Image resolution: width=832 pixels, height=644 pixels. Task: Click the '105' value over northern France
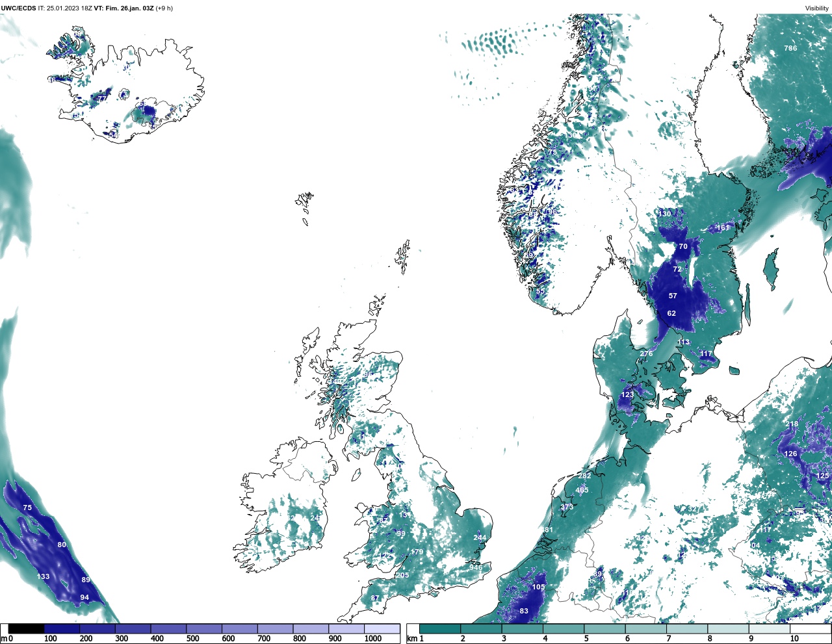coord(539,587)
